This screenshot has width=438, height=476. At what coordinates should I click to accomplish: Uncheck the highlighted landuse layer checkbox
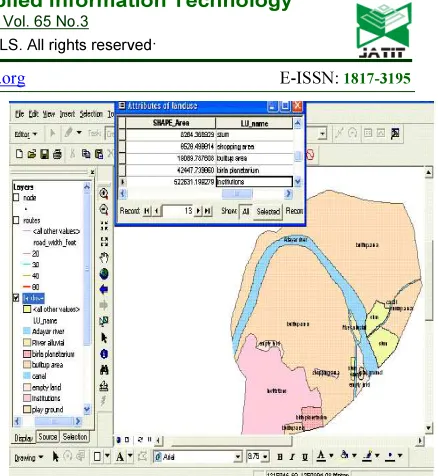point(16,298)
